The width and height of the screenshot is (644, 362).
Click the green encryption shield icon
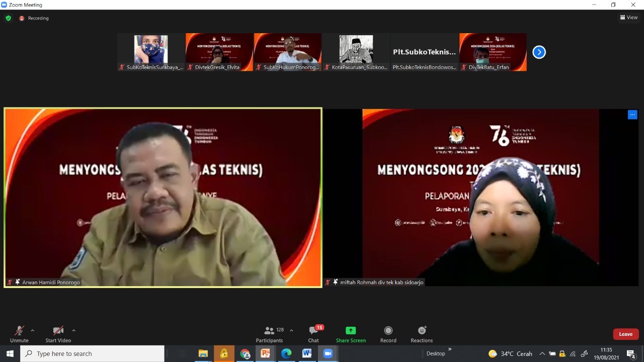coord(8,18)
